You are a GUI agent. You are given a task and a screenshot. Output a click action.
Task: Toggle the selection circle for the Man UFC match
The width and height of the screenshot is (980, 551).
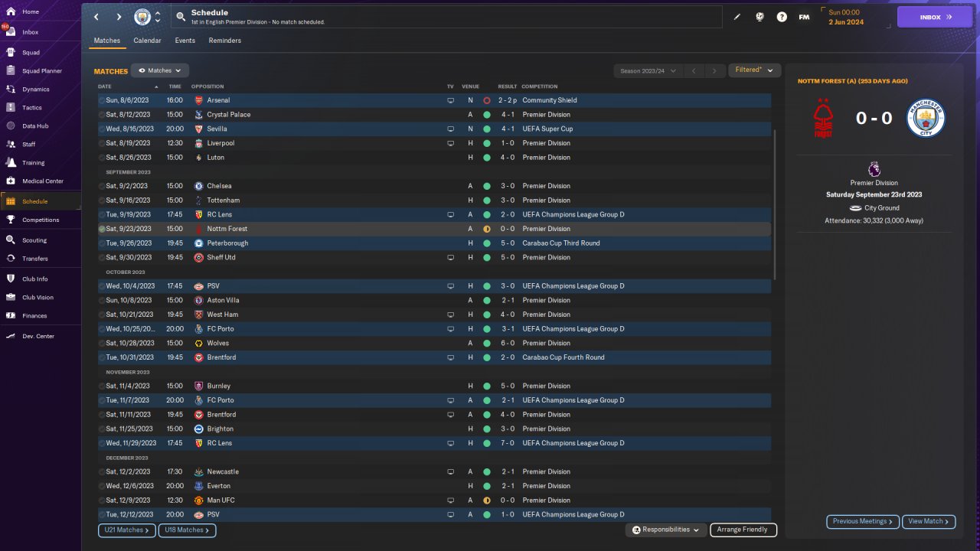[x=102, y=500]
